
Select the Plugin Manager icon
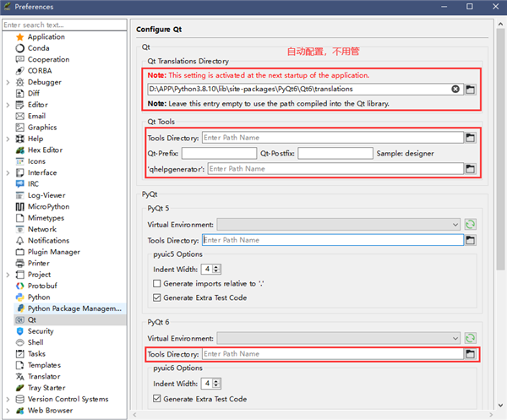(20, 252)
